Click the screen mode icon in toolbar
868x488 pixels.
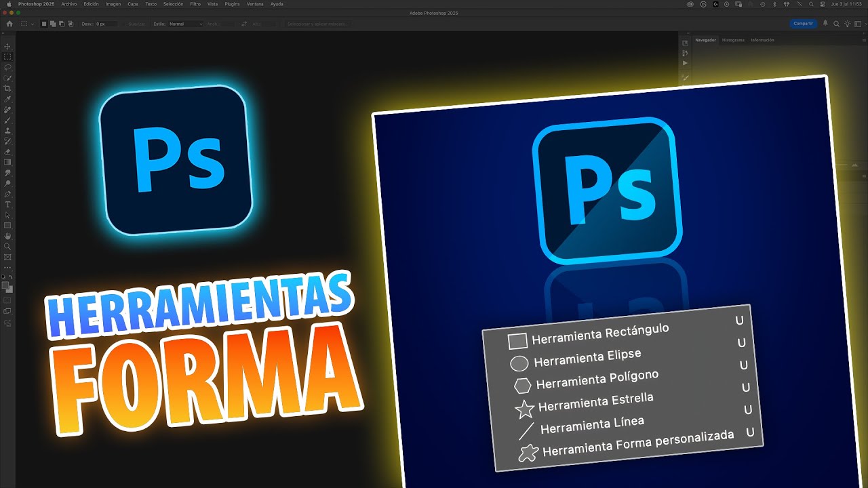[7, 311]
